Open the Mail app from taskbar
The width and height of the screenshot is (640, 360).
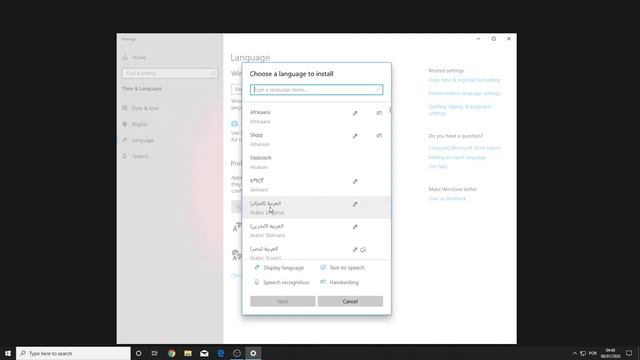point(204,353)
